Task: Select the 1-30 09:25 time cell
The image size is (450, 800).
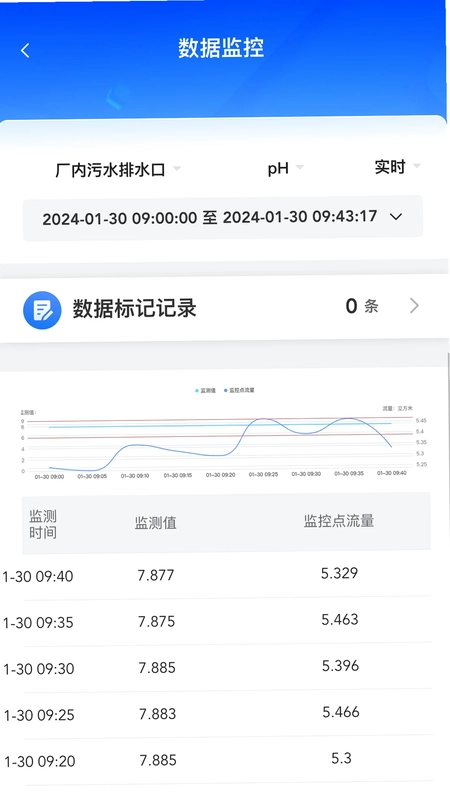Action: click(x=39, y=715)
